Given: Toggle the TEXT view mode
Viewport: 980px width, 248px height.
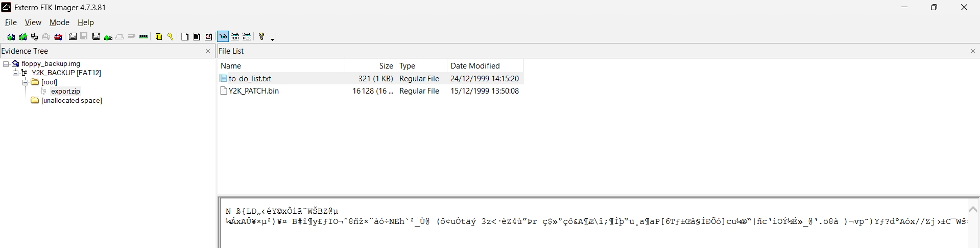Looking at the screenshot, I should 235,37.
